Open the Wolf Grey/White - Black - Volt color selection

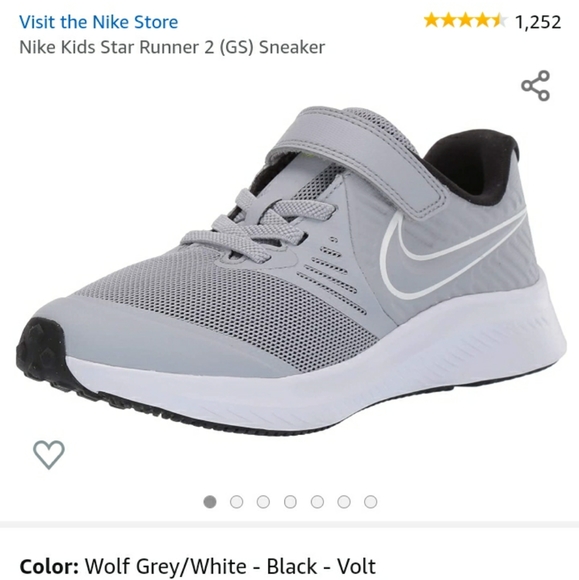230,566
